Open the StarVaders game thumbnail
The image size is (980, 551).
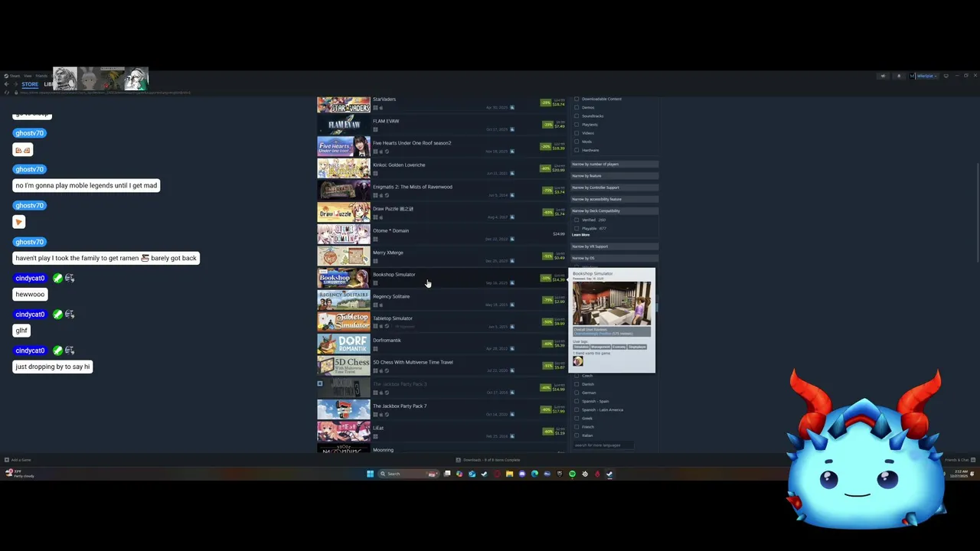click(x=344, y=104)
